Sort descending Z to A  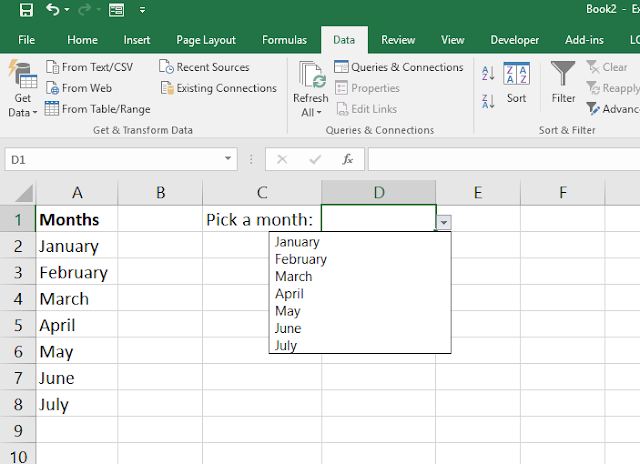pyautogui.click(x=488, y=99)
